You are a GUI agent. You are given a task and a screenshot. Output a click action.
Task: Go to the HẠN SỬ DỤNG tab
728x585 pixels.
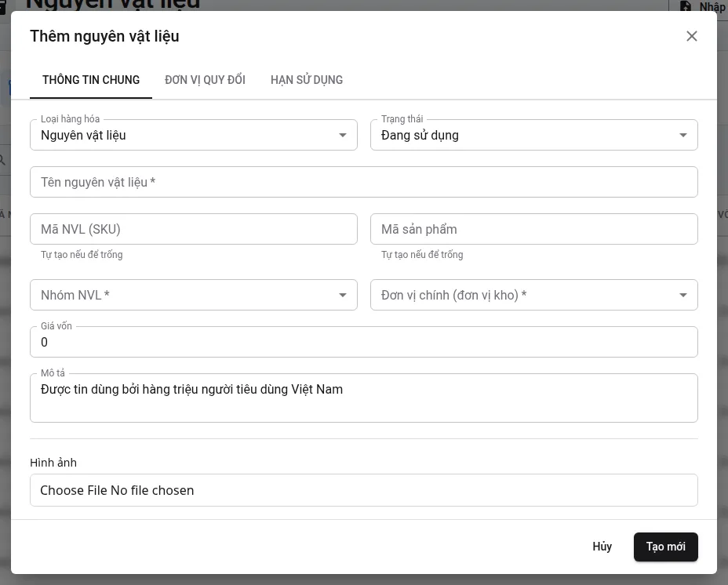[x=307, y=80]
